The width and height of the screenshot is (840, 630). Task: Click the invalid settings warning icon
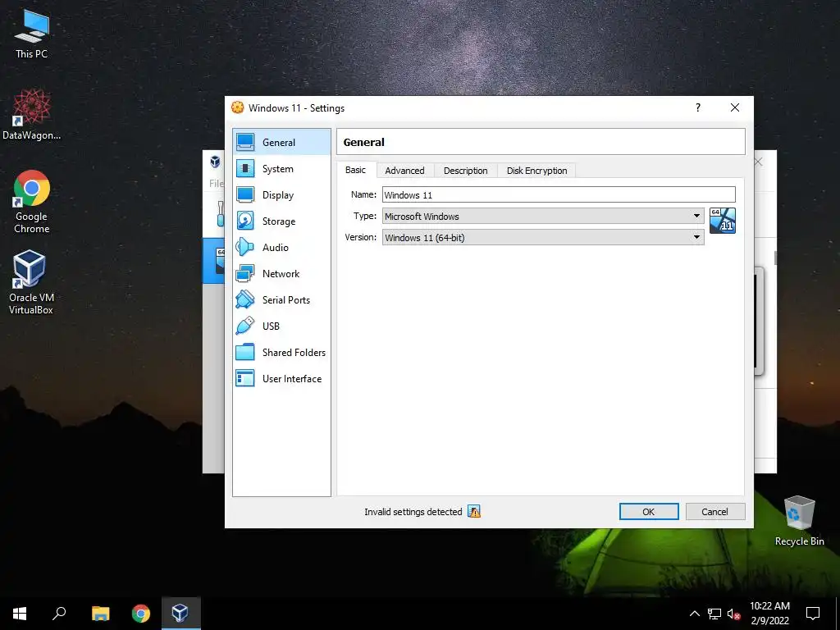click(x=474, y=512)
